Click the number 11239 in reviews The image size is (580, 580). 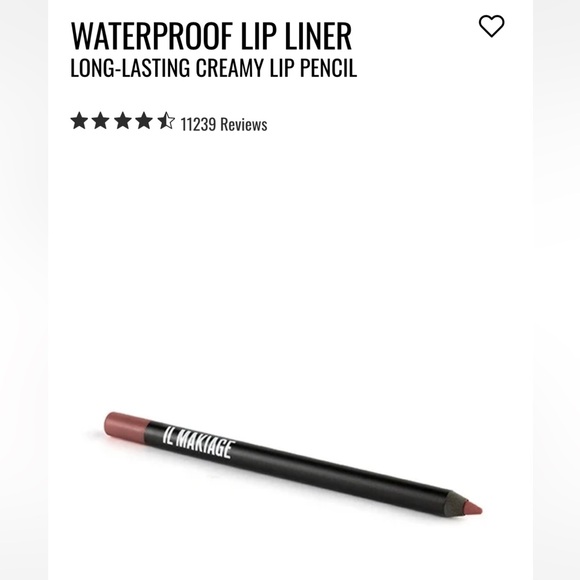pyautogui.click(x=198, y=124)
